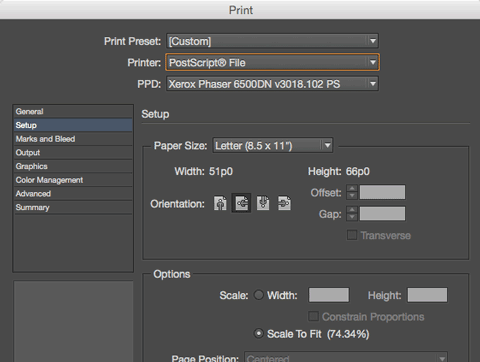Click the page preview thumbnail area

pos(73,321)
